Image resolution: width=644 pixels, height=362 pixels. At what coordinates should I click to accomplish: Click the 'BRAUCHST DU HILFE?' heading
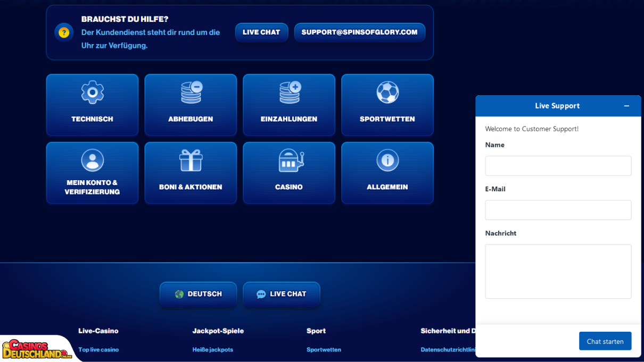click(125, 19)
